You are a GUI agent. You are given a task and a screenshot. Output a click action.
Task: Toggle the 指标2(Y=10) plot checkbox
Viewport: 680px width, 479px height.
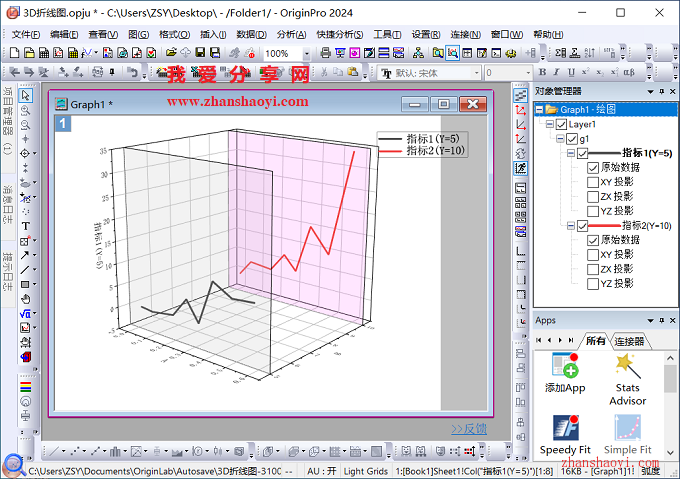pos(582,226)
